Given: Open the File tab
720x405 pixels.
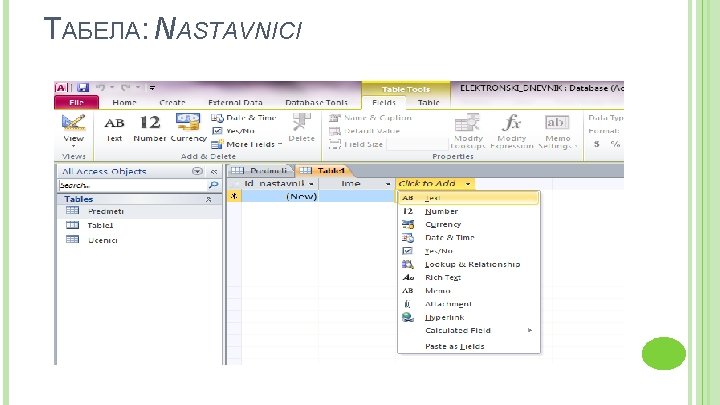Looking at the screenshot, I should [76, 102].
